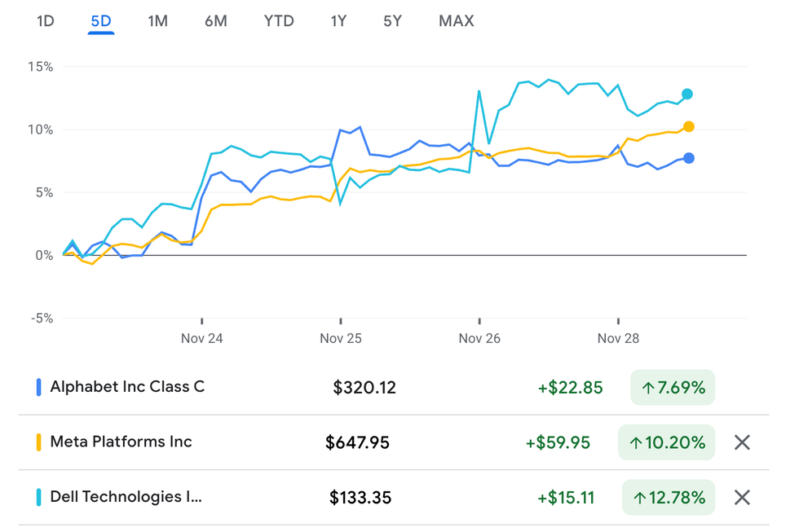Click the Dell 12.78% gain badge
The image size is (799, 532).
click(x=669, y=497)
